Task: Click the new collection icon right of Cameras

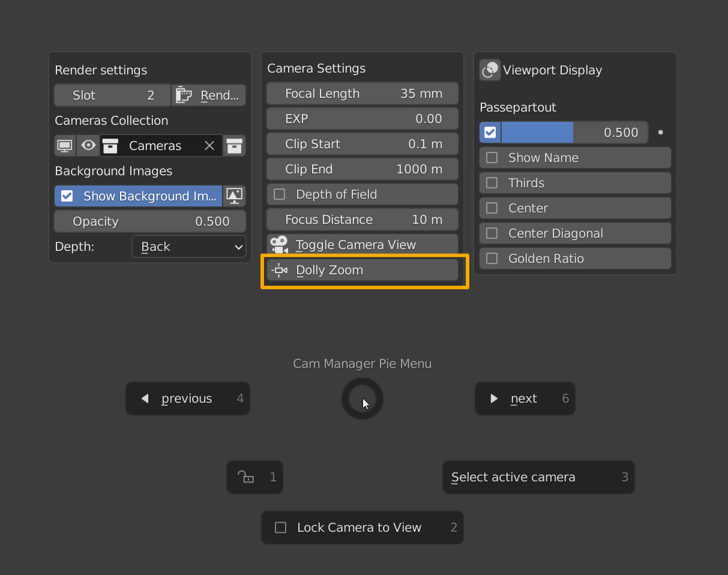Action: (234, 146)
